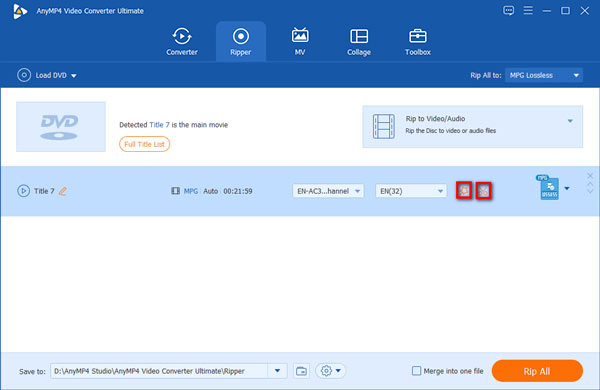The image size is (600, 390).
Task: Open the hamburger menu in title bar
Action: pyautogui.click(x=528, y=10)
